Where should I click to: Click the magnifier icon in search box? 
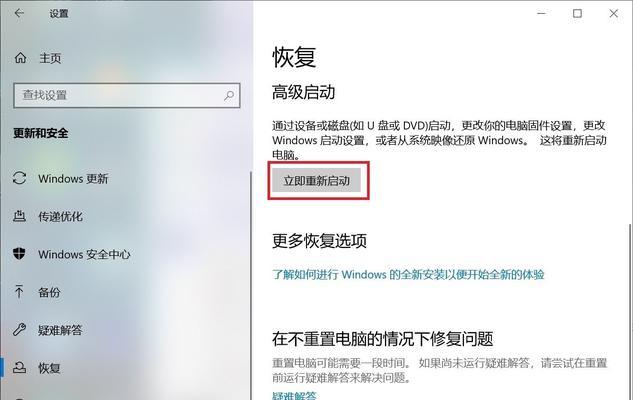229,96
